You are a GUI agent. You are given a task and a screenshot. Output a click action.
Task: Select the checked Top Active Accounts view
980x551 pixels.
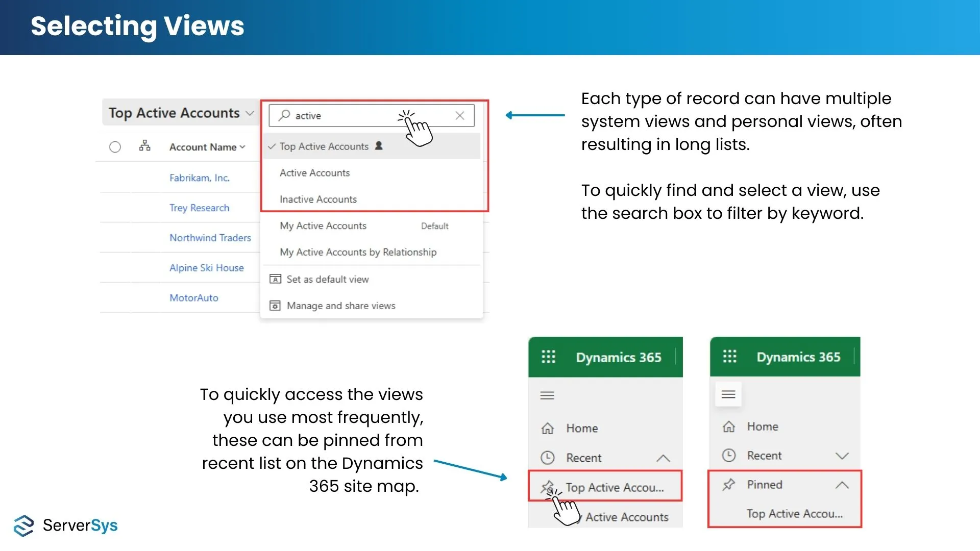[372, 146]
